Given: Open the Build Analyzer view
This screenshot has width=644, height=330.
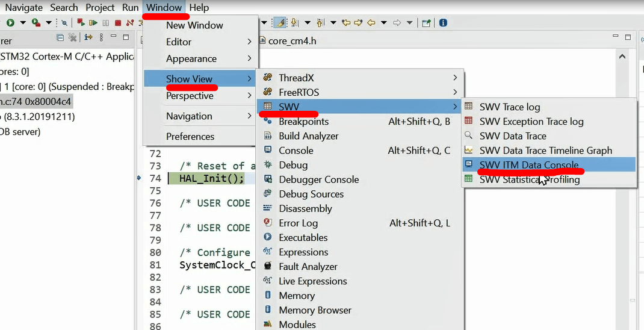Looking at the screenshot, I should pyautogui.click(x=360, y=136).
